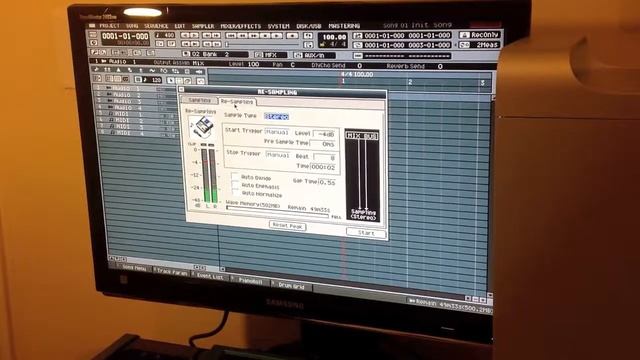Open the Event List bottom tab
Image resolution: width=640 pixels, height=360 pixels.
point(211,276)
